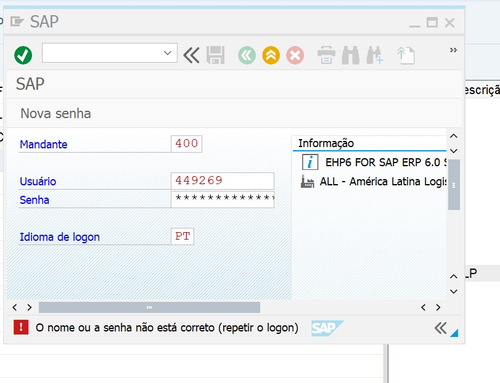
Task: Click the green Back arrow icon
Action: tap(247, 55)
